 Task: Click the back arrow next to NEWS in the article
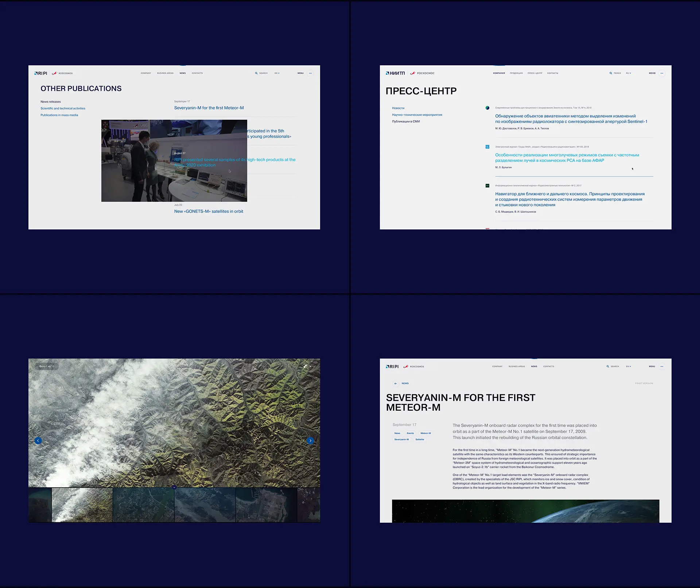[x=396, y=383]
